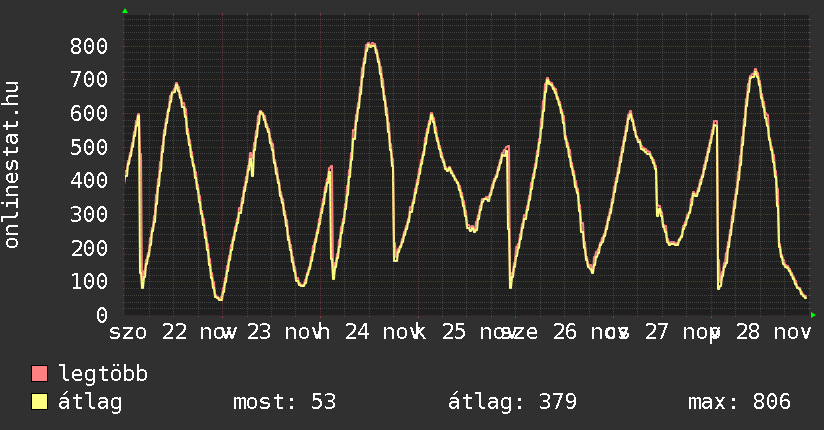Click the highest peak above 800 on graph
824x430 pixels.
(x=371, y=44)
